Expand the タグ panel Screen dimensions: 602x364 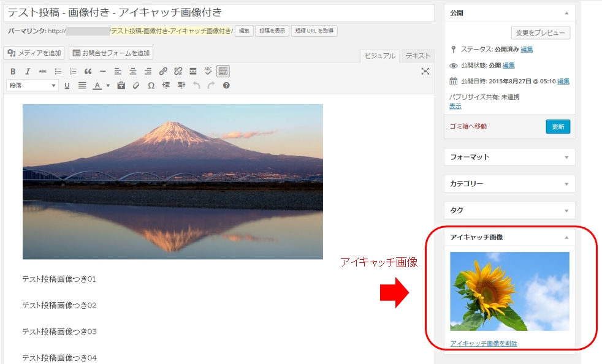coord(566,211)
